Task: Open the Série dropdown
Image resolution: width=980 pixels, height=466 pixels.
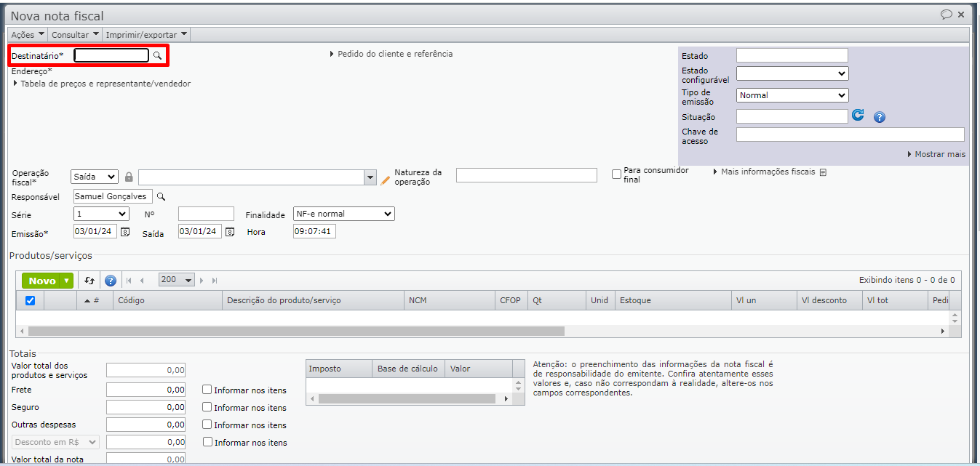Action: 101,214
